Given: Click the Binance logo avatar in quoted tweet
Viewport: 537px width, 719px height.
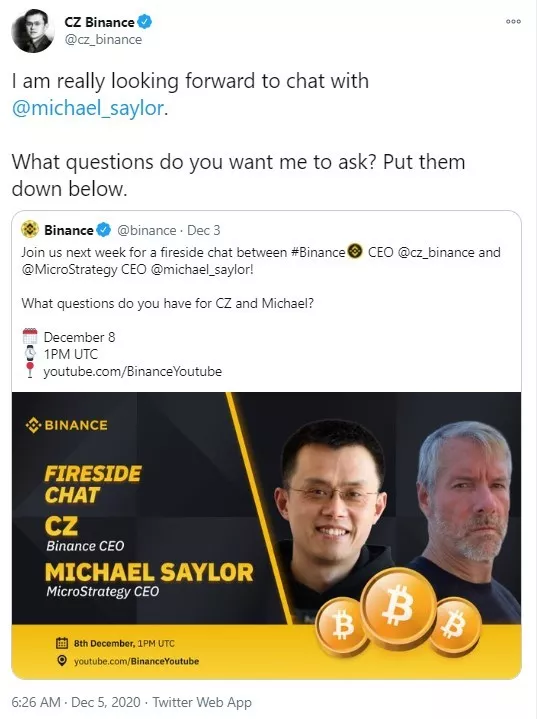Looking at the screenshot, I should 30,229.
